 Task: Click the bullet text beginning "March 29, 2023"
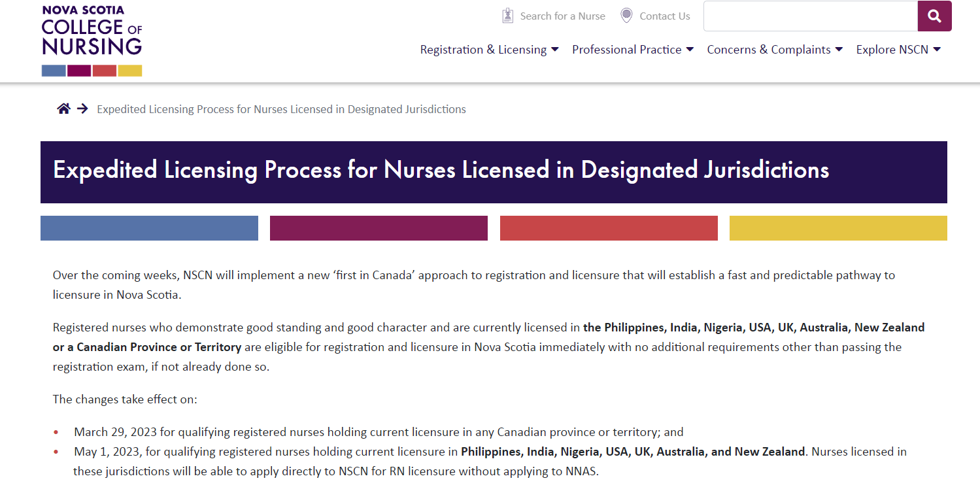click(379, 432)
